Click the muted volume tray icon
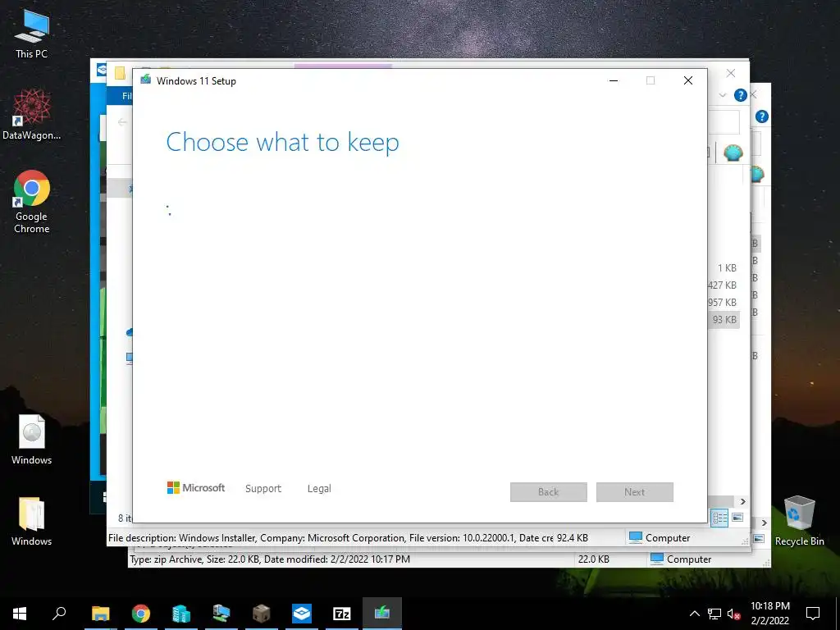This screenshot has width=840, height=630. tap(733, 614)
